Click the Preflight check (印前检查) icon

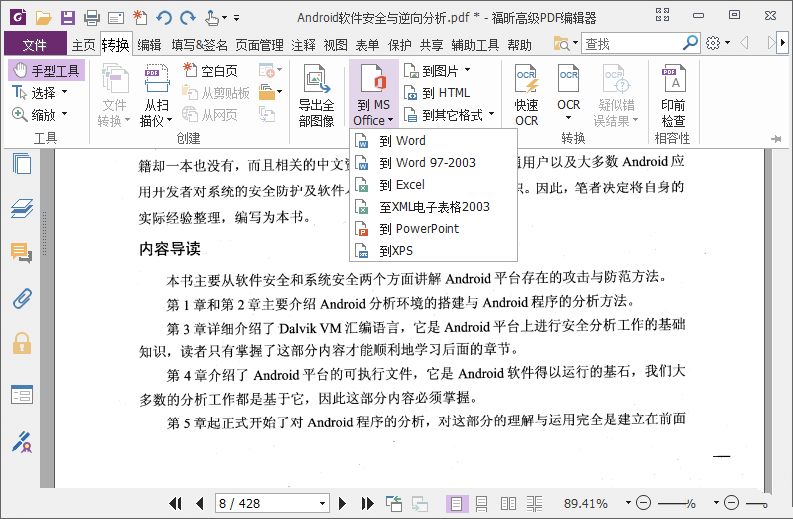[x=673, y=96]
